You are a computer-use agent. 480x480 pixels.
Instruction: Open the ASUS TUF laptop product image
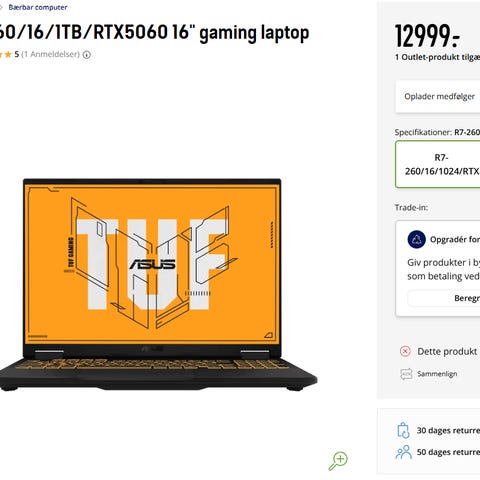tap(158, 285)
